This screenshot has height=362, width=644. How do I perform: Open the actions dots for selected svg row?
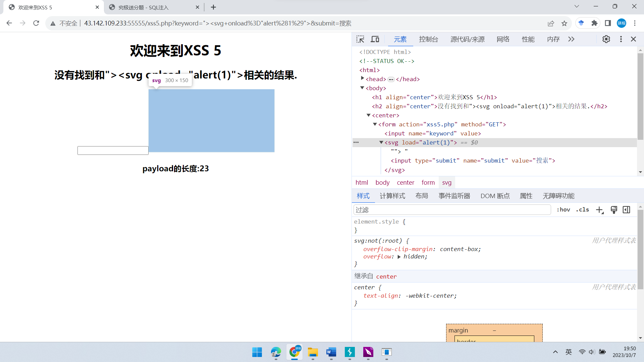356,142
